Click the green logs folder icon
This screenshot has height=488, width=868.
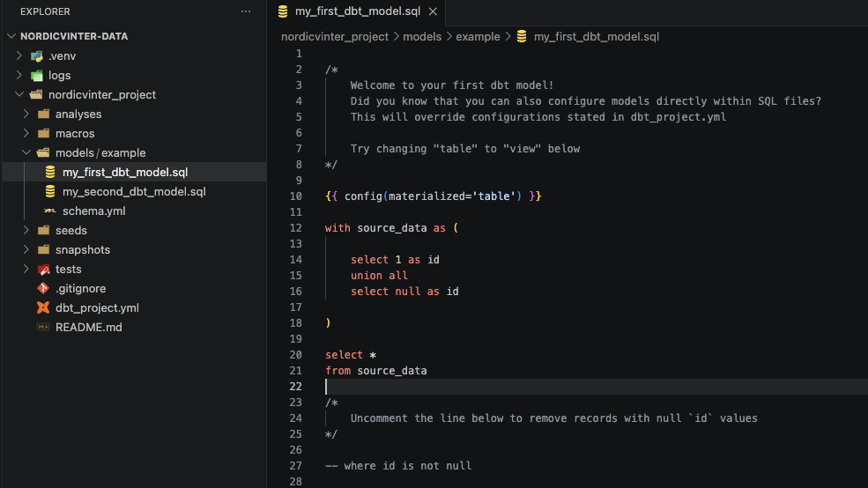coord(37,75)
